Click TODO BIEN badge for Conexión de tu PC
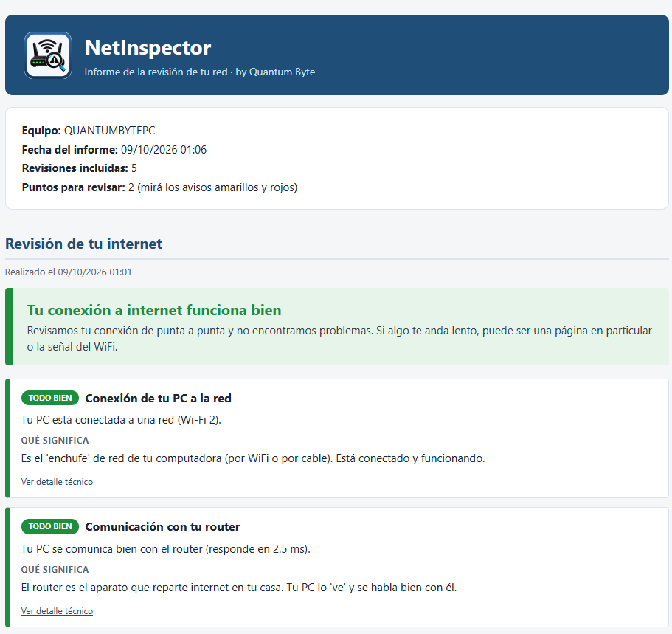The image size is (672, 634). (x=50, y=398)
